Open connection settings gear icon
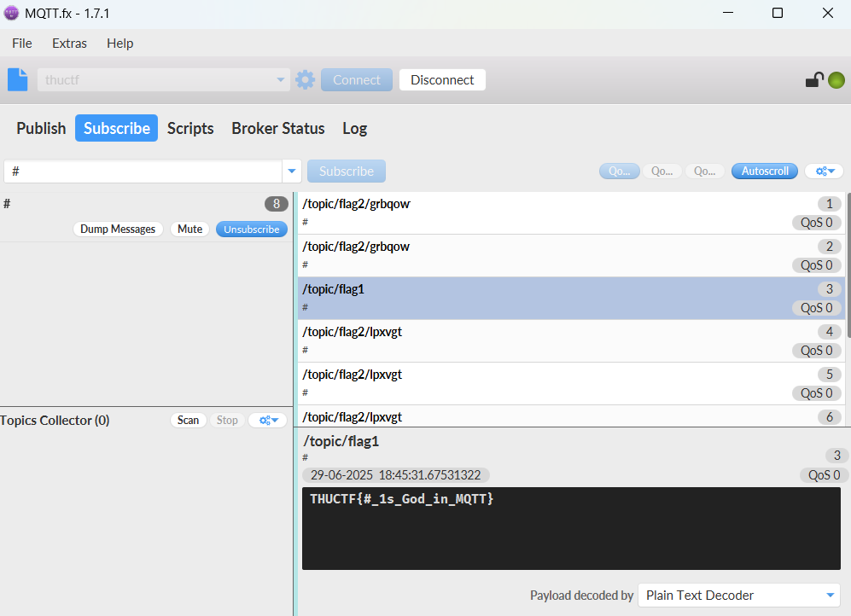This screenshot has width=851, height=616. pos(305,80)
